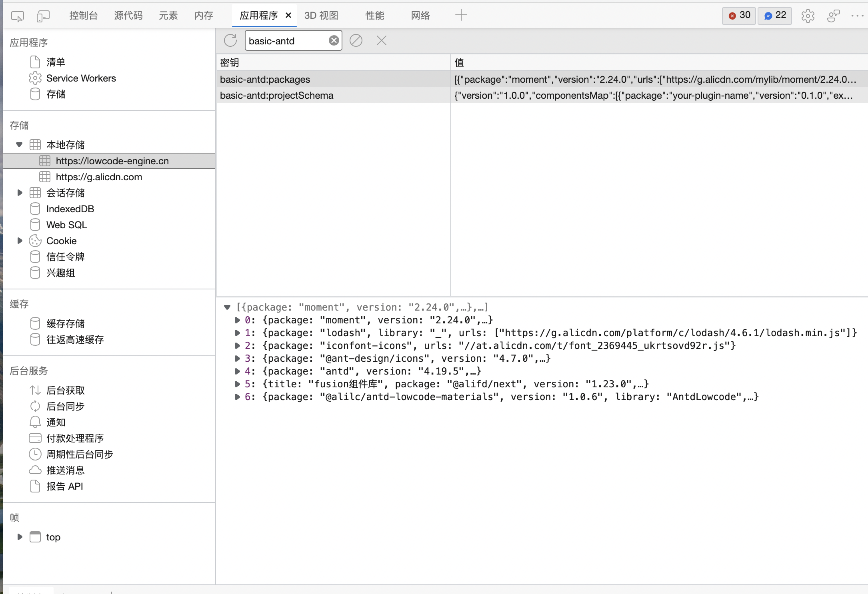Clear the basic-antd filter text
This screenshot has width=868, height=594.
334,40
